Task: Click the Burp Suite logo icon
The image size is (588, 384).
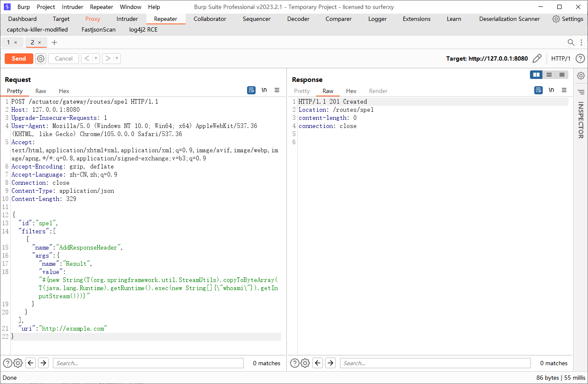Action: 7,7
